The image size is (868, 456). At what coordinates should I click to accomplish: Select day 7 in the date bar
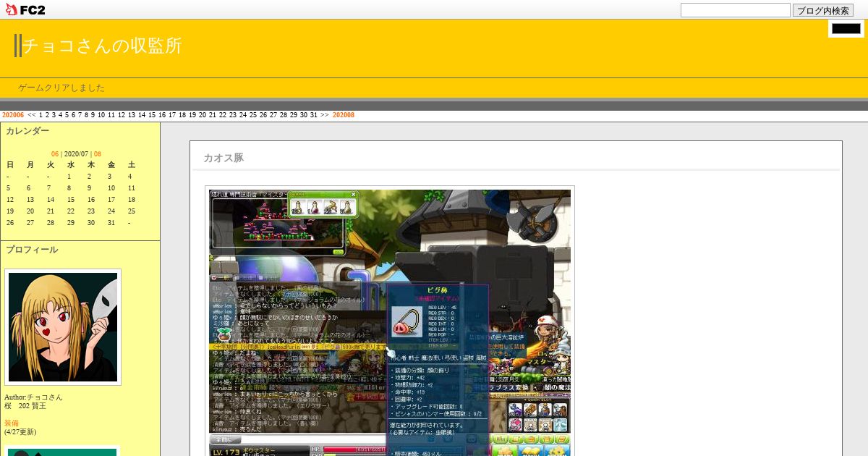(80, 115)
